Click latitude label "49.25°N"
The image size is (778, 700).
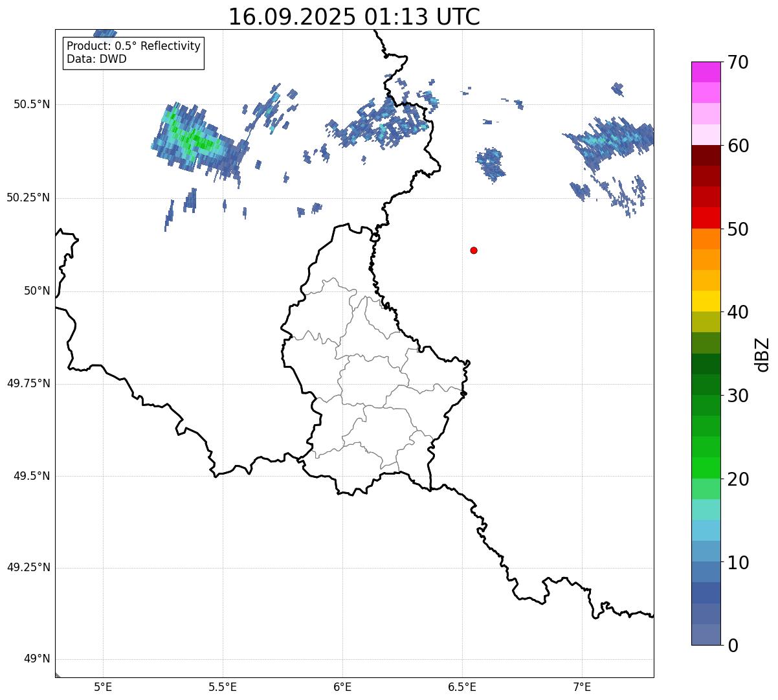click(28, 567)
